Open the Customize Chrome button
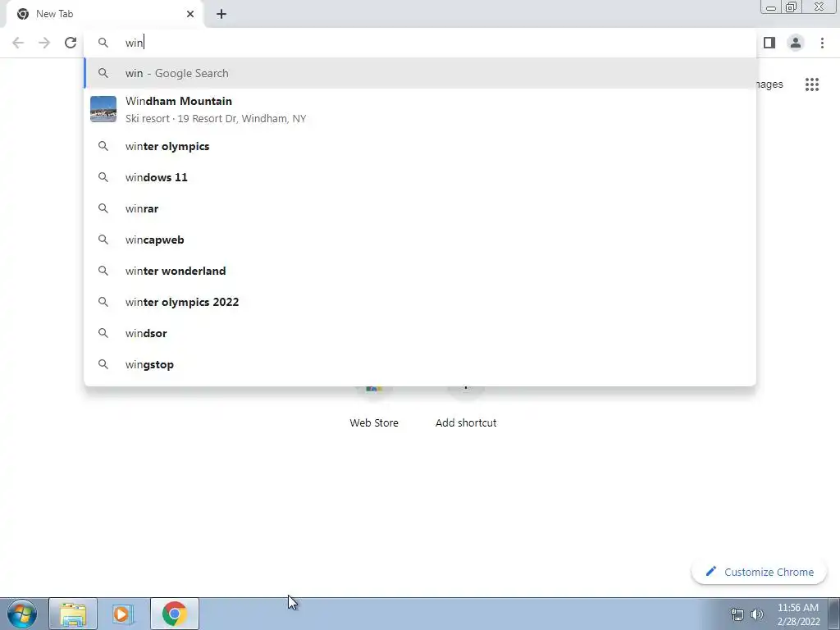 click(x=760, y=572)
